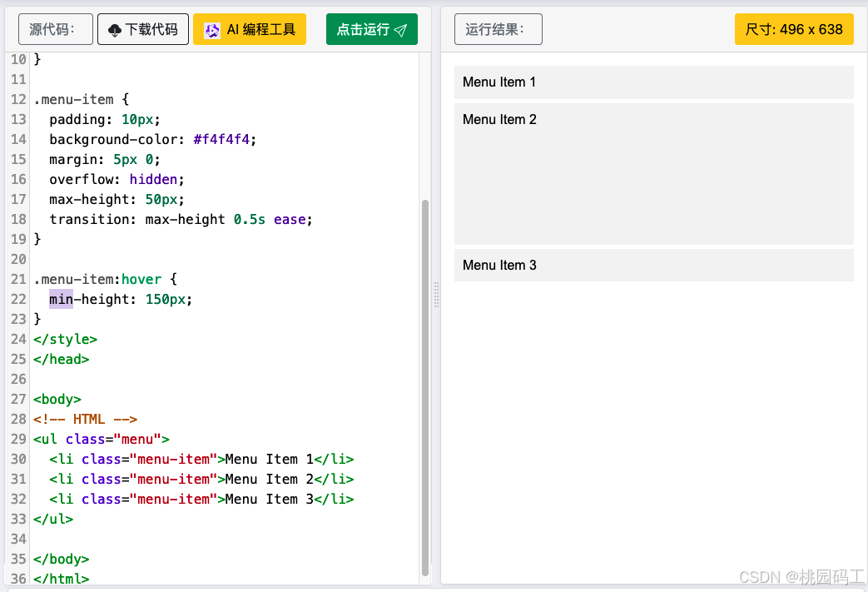Click the "overflow: hidden;" line
This screenshot has width=868, height=592.
pos(117,179)
